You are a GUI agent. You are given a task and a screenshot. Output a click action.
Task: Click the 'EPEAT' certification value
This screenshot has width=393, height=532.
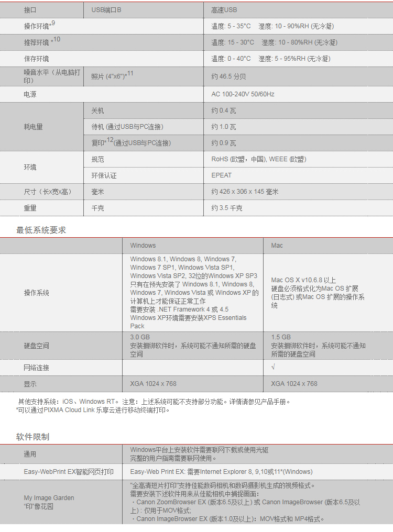pos(222,176)
